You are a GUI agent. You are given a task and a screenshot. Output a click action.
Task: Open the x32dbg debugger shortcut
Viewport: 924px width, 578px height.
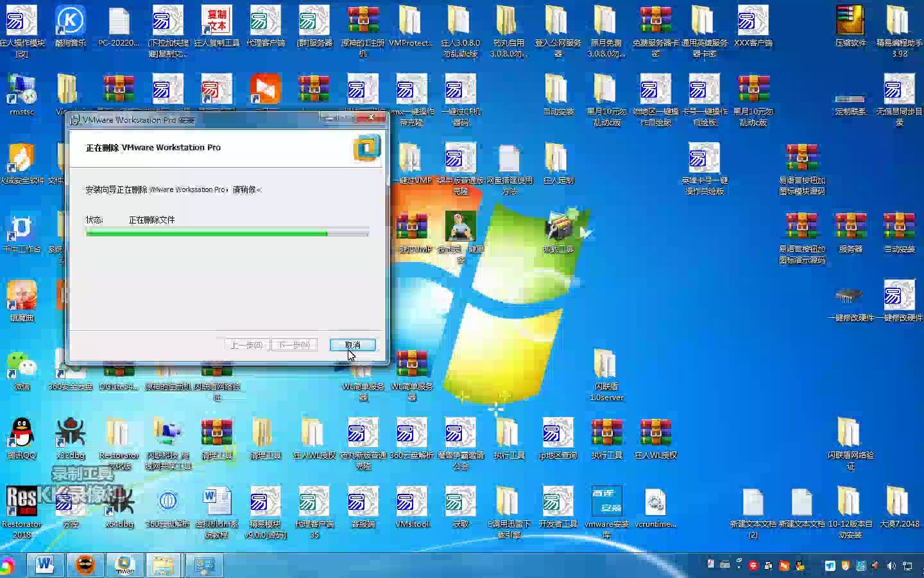[x=71, y=439]
